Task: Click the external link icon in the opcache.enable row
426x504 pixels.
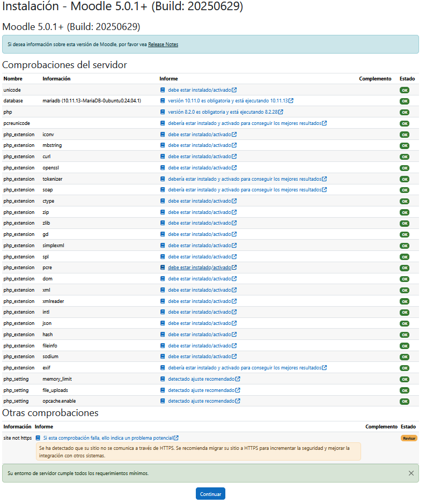Action: coord(238,401)
